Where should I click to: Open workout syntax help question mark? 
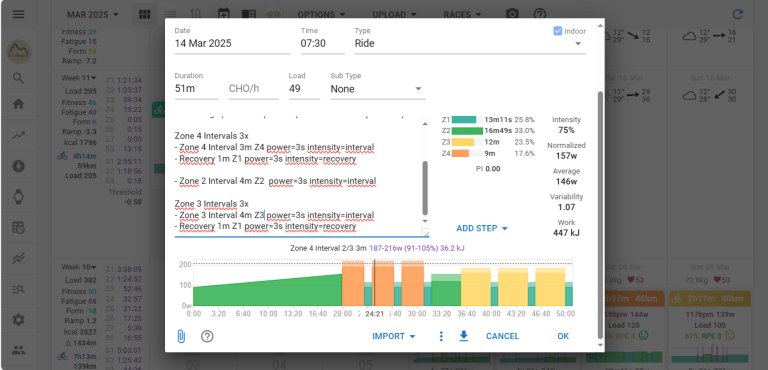point(207,336)
